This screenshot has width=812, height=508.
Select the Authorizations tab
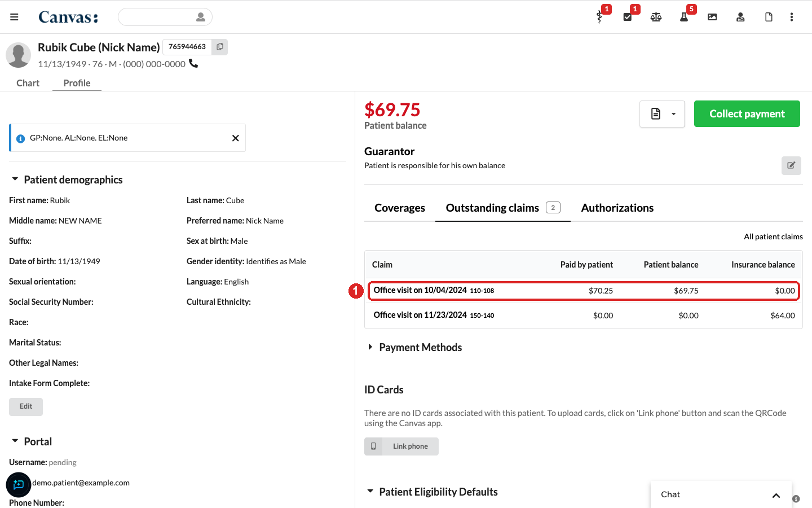(x=617, y=208)
